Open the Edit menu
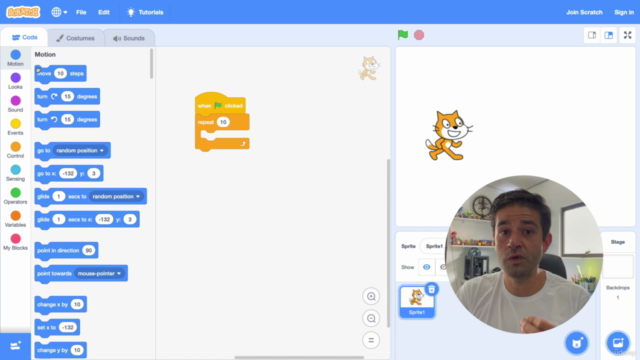 coord(104,12)
